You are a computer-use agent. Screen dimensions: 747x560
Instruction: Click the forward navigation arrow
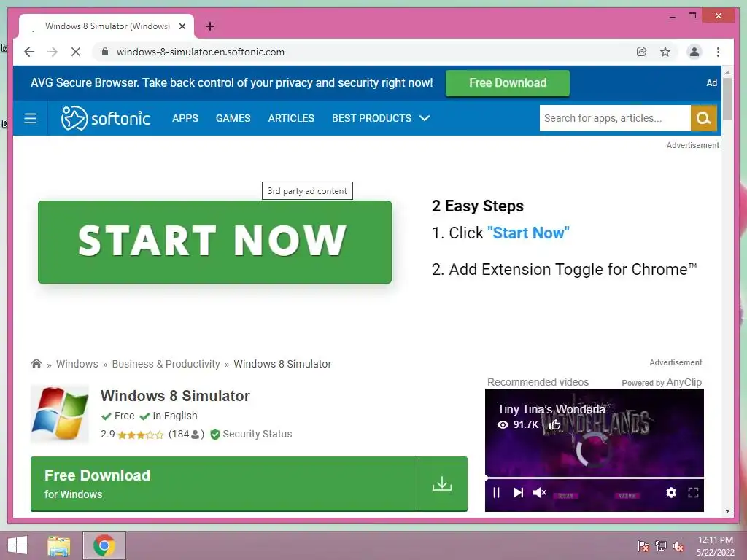tap(53, 52)
